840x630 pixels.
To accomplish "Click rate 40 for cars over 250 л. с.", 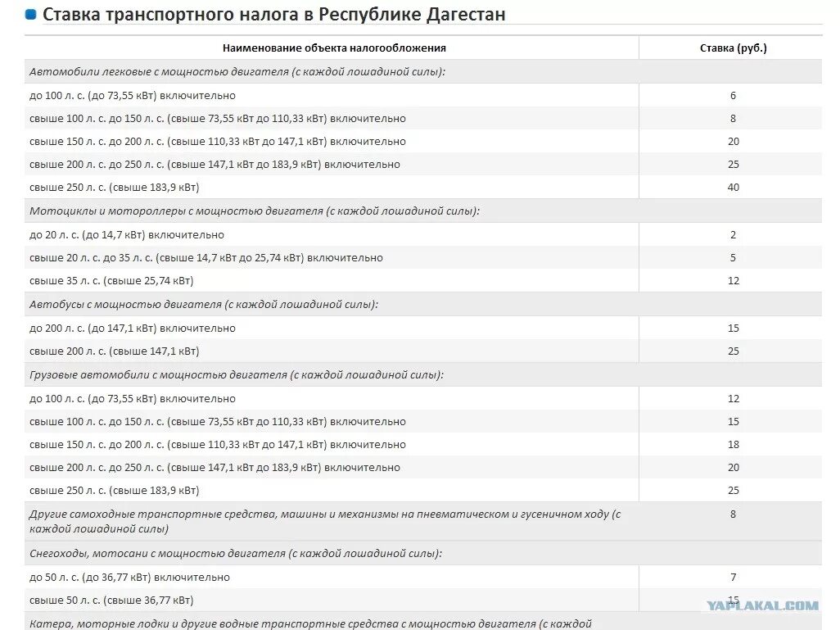I will click(733, 188).
